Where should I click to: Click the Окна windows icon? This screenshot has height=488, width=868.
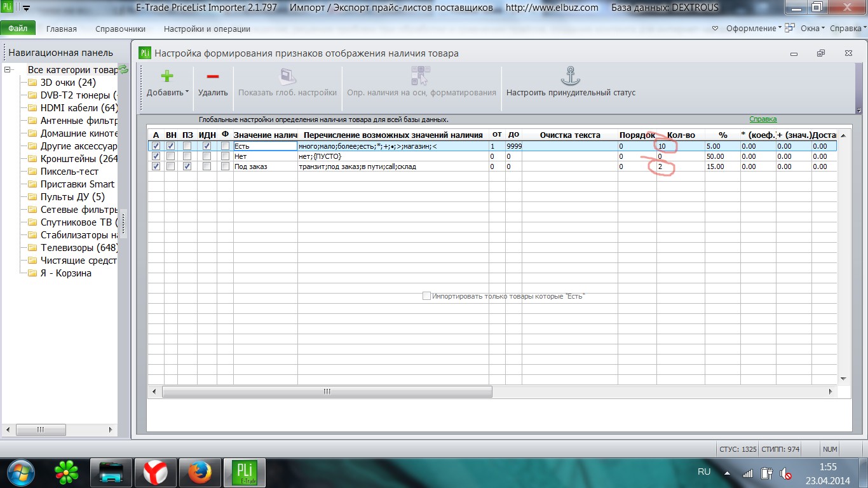(790, 28)
